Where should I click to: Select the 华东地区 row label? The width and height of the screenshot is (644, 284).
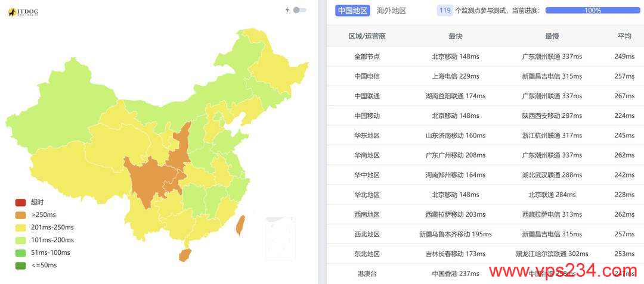(x=367, y=135)
